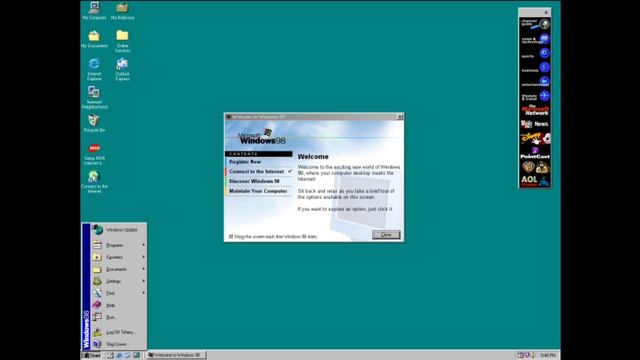Click the Welcome to Windows 98 taskbar button
640x360 pixels.
(176, 355)
